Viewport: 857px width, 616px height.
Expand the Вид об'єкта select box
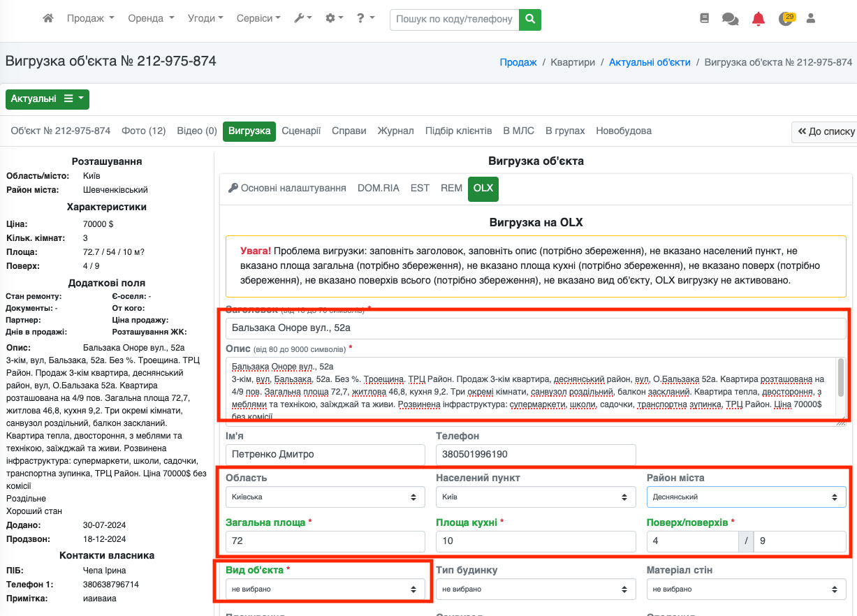point(325,589)
